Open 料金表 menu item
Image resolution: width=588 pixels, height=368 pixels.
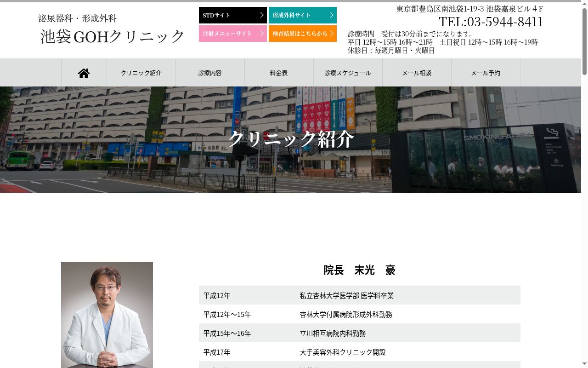pyautogui.click(x=279, y=73)
